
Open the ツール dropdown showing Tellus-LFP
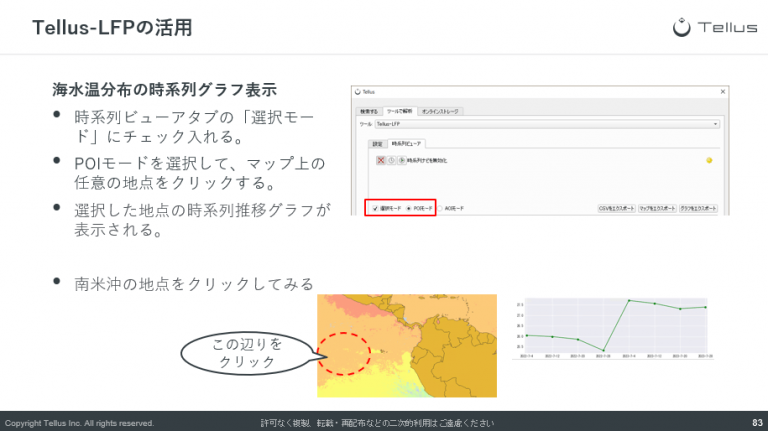tap(547, 124)
